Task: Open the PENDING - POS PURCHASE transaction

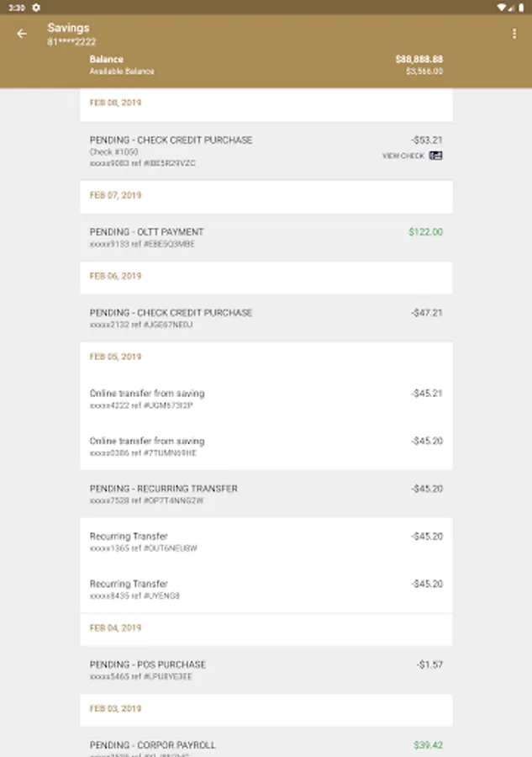Action: (x=266, y=670)
